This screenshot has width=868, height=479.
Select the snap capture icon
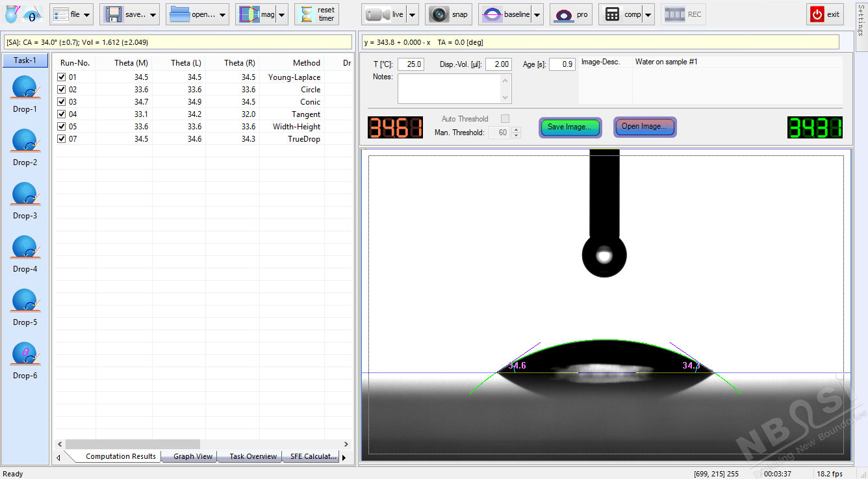click(448, 14)
